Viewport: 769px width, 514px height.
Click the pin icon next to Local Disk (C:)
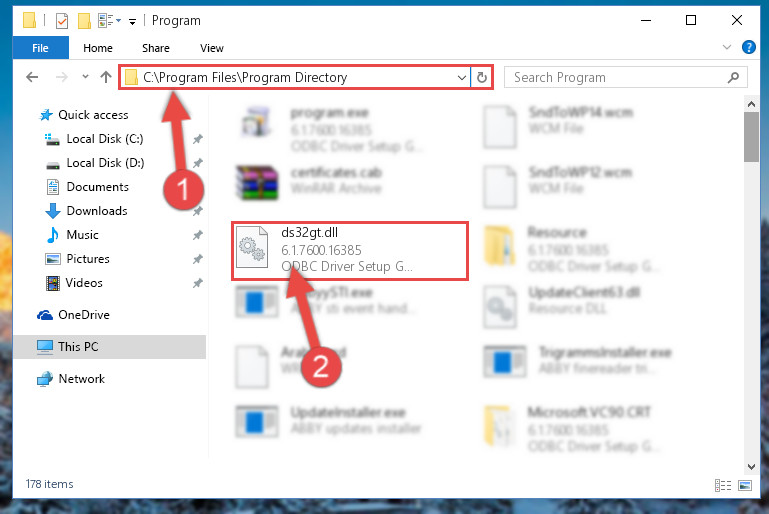198,139
